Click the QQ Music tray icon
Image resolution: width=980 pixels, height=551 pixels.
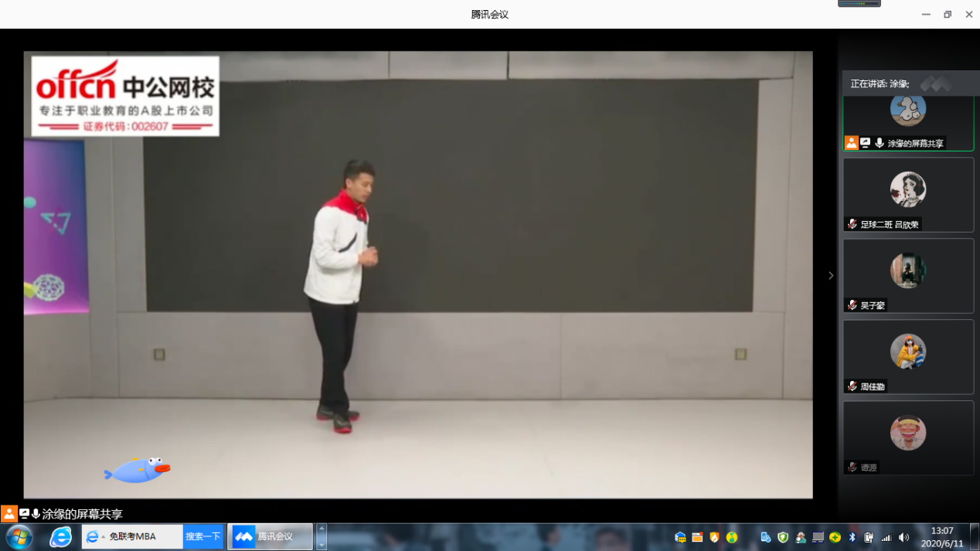tap(731, 537)
